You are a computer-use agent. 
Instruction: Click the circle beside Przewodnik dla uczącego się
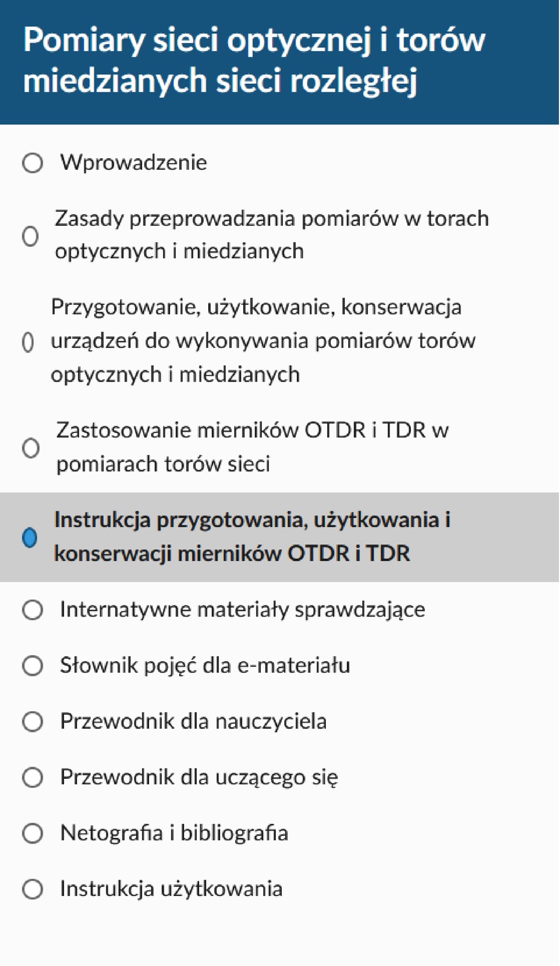[x=33, y=777]
